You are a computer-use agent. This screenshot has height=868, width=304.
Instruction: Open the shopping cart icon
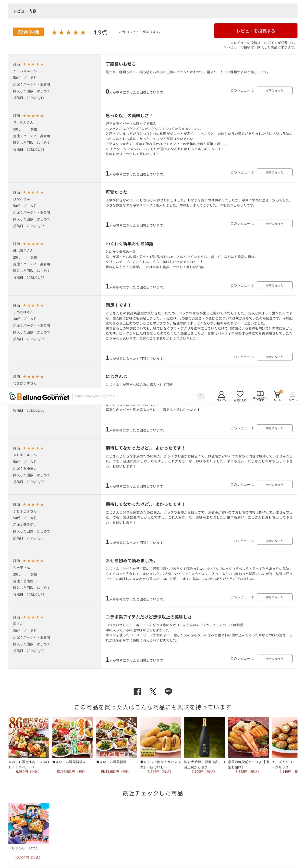click(x=277, y=396)
